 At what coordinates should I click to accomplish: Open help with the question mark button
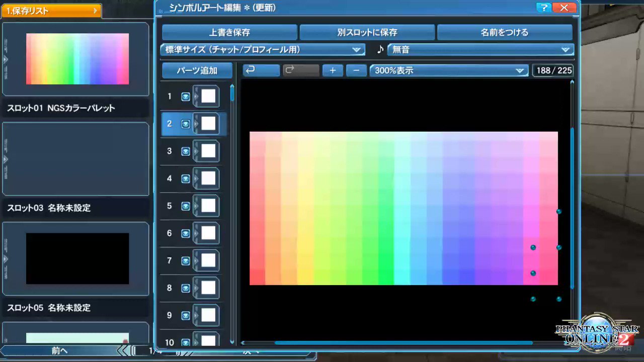543,8
